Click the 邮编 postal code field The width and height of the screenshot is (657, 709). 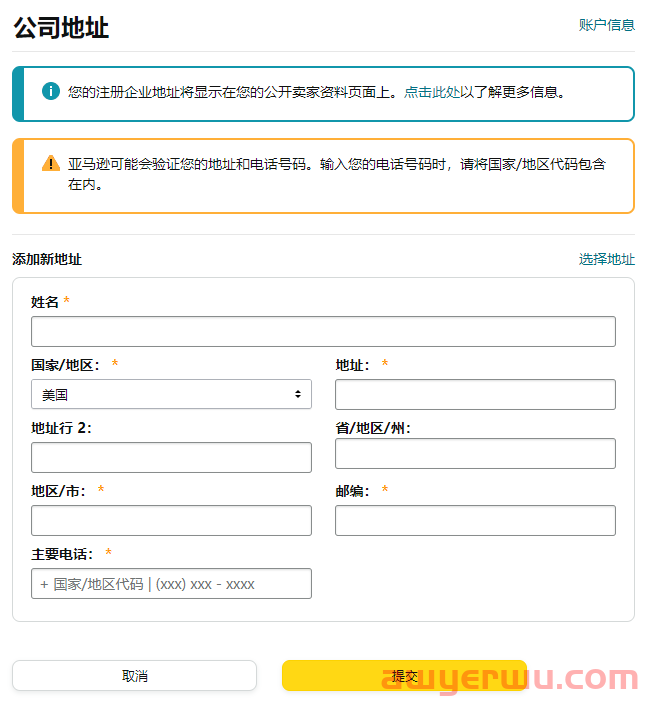[x=475, y=521]
